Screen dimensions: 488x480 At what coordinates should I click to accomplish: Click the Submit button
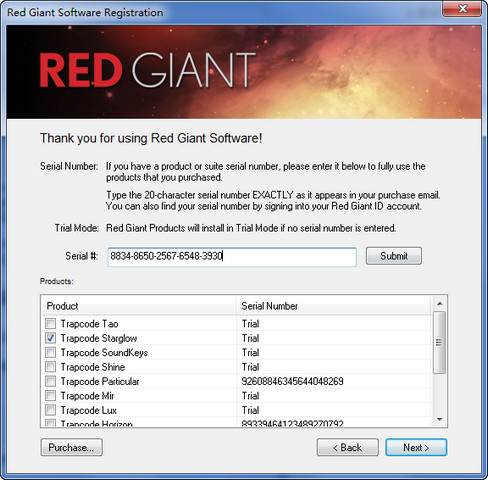(394, 256)
